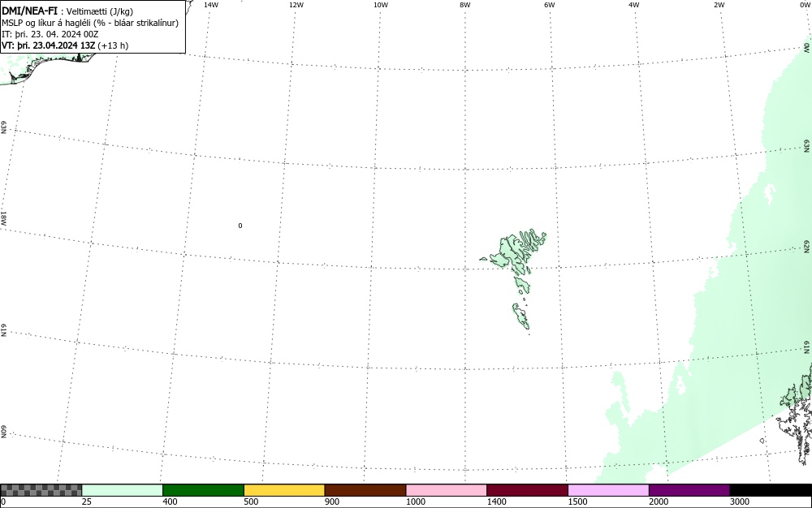The height and width of the screenshot is (508, 812).
Task: Select the 500 legend value
Action: [x=251, y=502]
